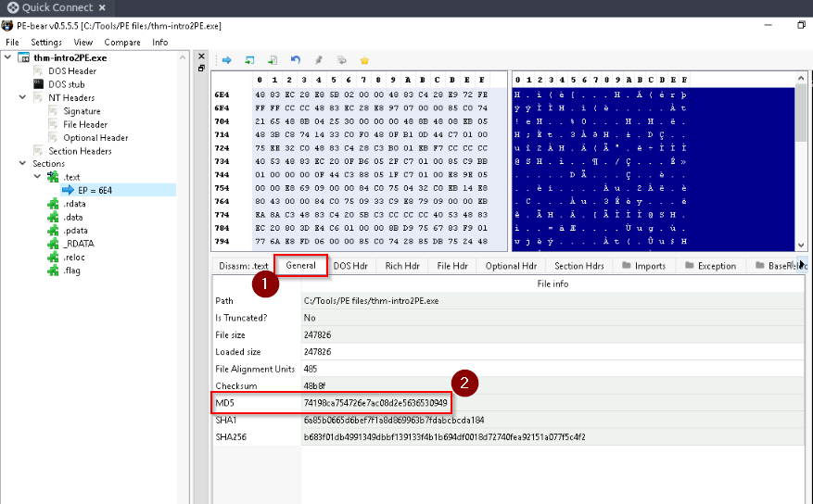Click the blue arrow icon in the hex toolbar
This screenshot has width=813, height=504.
[226, 60]
